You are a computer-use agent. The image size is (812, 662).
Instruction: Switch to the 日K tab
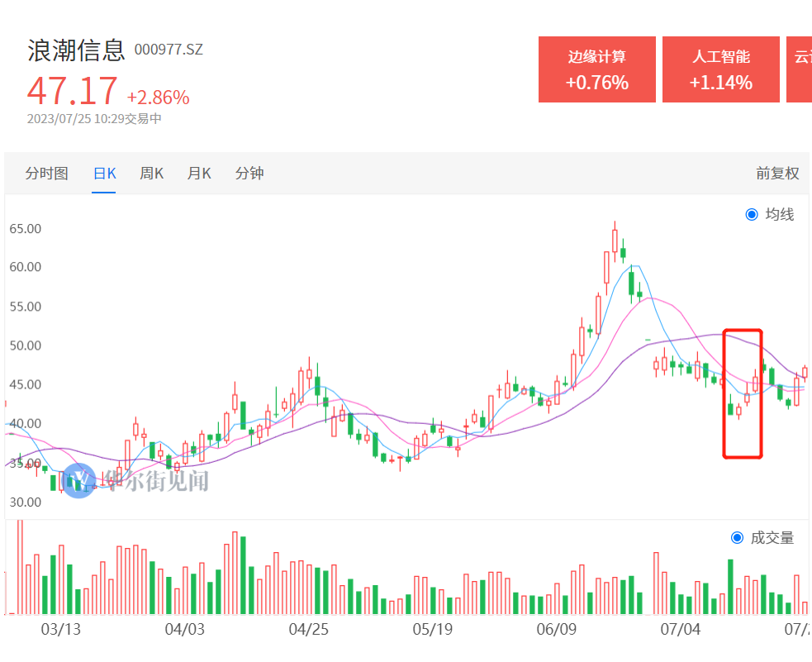tap(104, 173)
